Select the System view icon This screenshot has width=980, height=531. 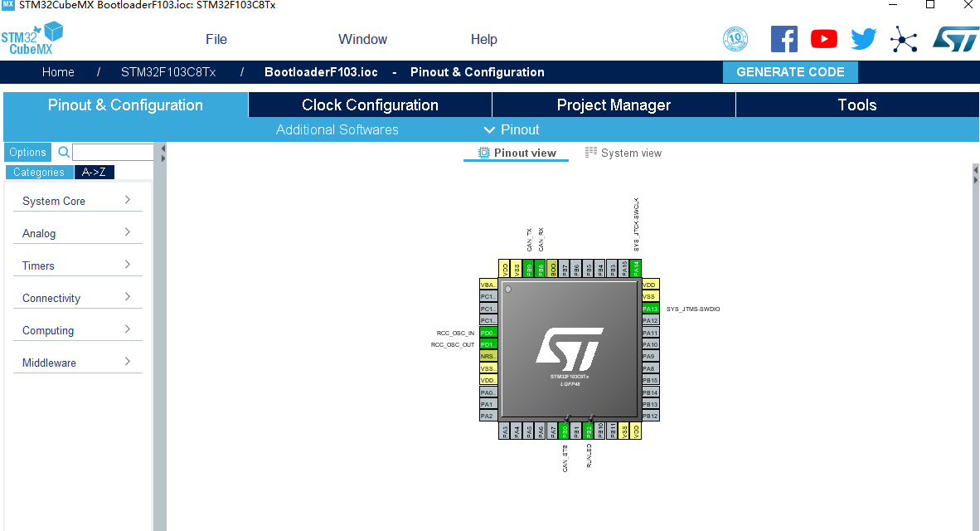pos(591,152)
